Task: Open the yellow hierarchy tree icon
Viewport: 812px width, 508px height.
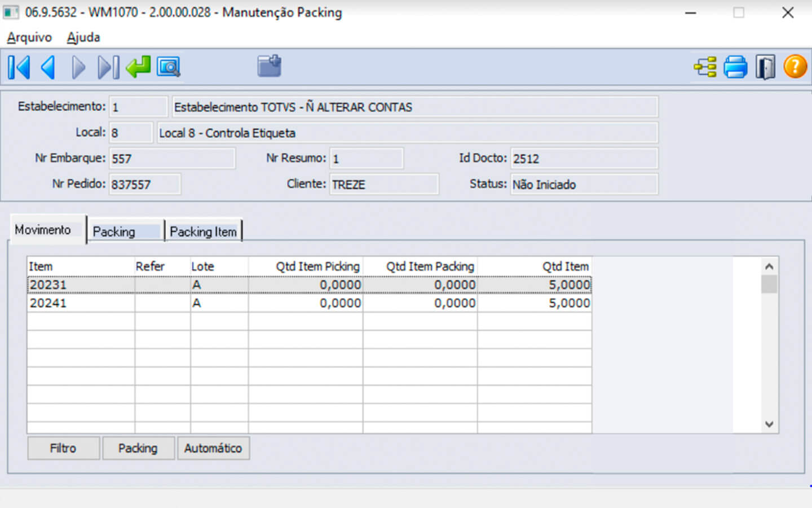Action: tap(705, 67)
